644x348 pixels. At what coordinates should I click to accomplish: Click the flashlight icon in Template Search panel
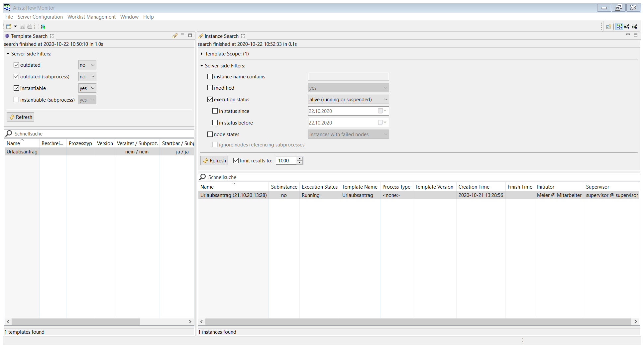(x=175, y=36)
